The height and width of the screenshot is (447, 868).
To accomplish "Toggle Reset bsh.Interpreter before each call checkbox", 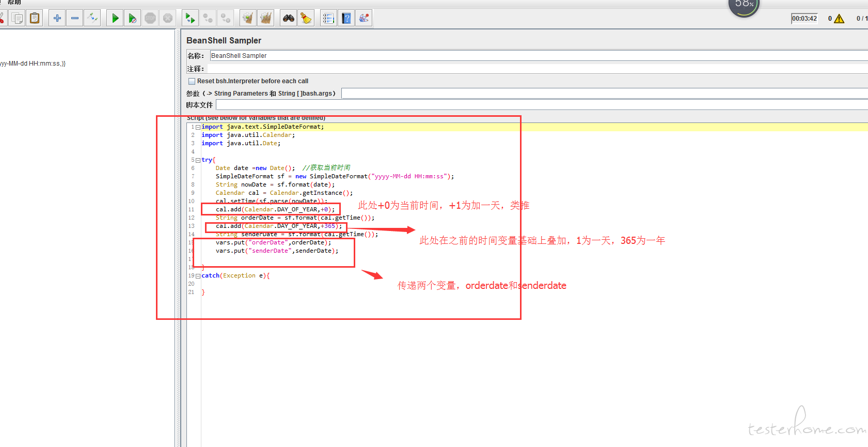I will pyautogui.click(x=192, y=81).
